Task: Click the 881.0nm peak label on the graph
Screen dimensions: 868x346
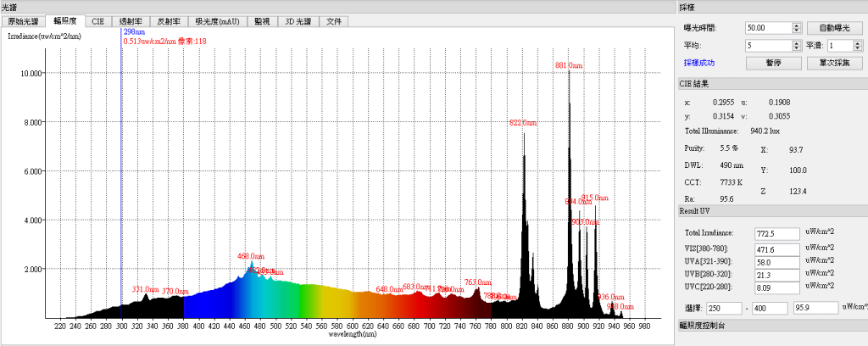Action: point(568,65)
